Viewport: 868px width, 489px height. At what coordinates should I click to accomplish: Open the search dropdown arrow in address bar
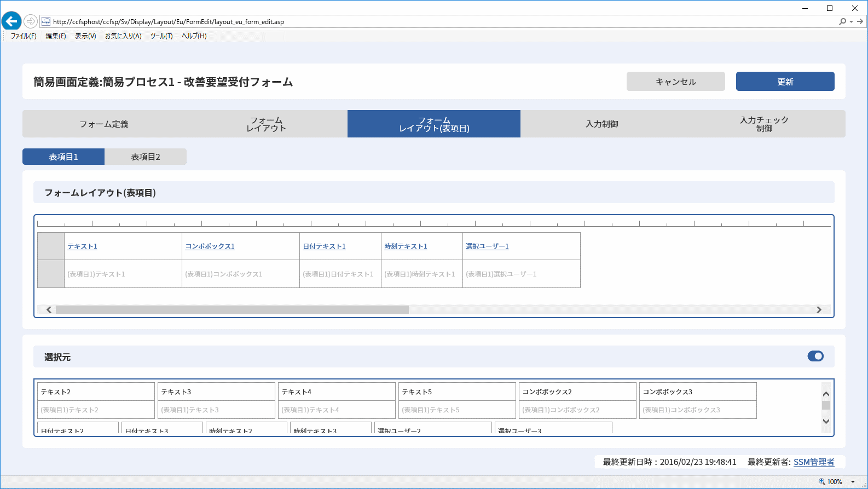coord(851,22)
